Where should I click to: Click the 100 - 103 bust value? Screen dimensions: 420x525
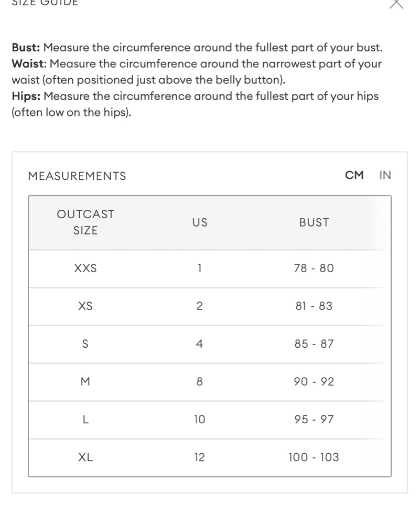tap(314, 457)
